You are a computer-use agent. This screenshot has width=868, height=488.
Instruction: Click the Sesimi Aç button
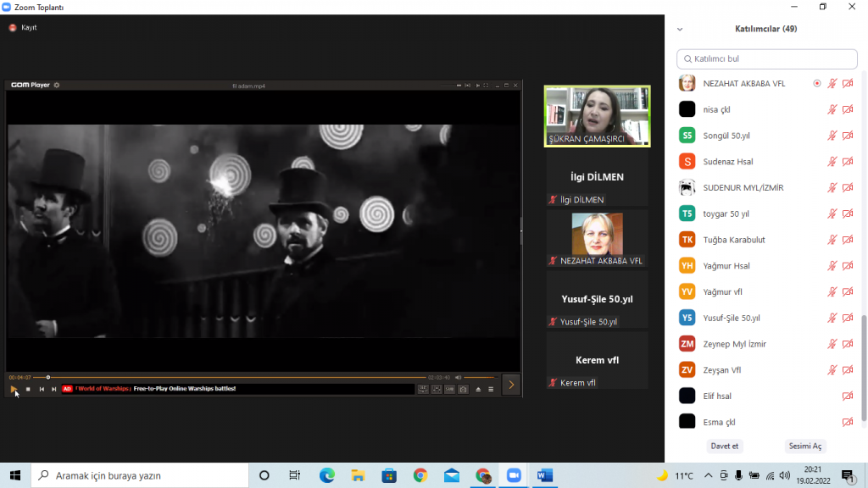pos(805,446)
